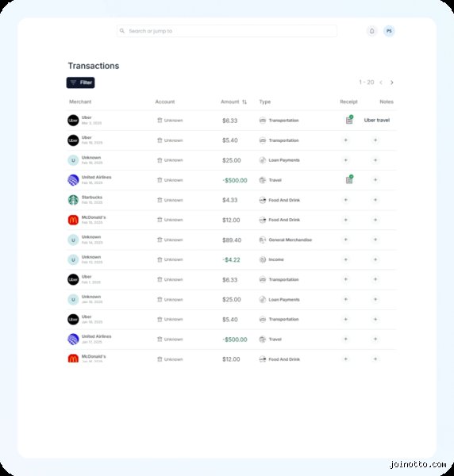
Task: Sort by the Amount arrows icon
Action: (x=244, y=102)
